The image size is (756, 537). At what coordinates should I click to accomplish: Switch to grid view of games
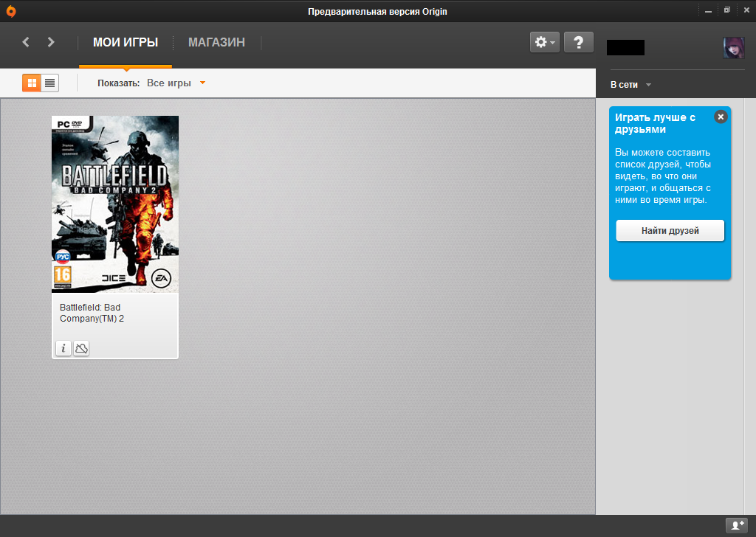tap(32, 83)
